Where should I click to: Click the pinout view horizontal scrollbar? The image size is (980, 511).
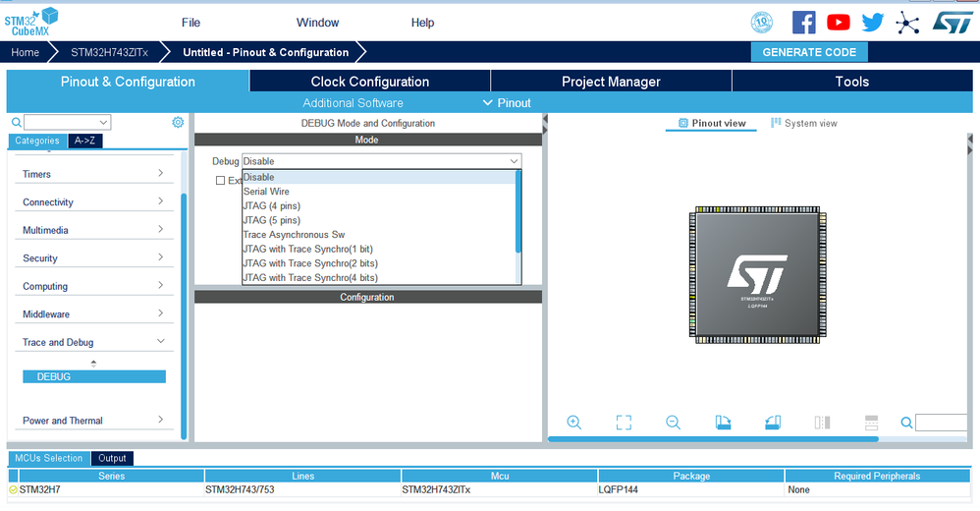pos(713,439)
